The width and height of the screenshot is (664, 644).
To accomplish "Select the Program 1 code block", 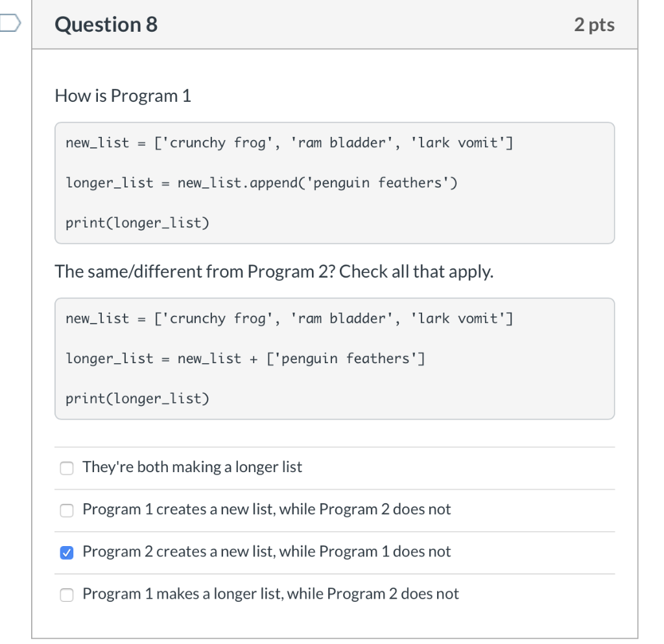I will (x=335, y=182).
